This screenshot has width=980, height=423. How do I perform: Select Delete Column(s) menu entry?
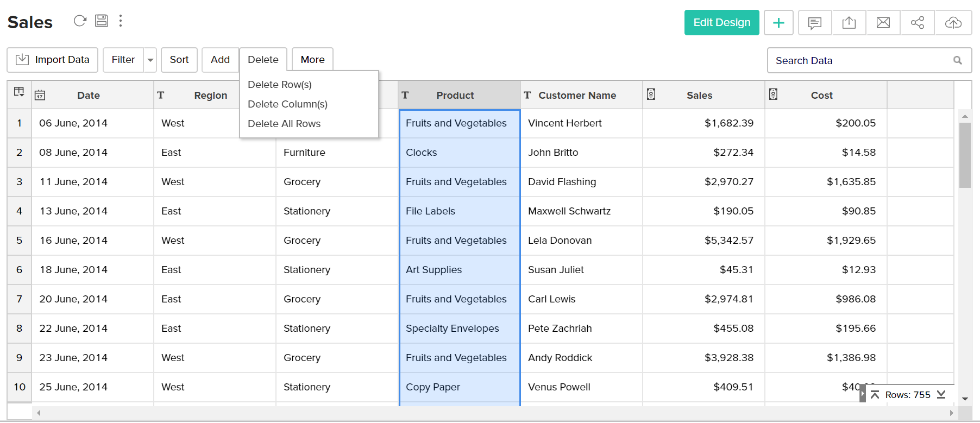287,104
